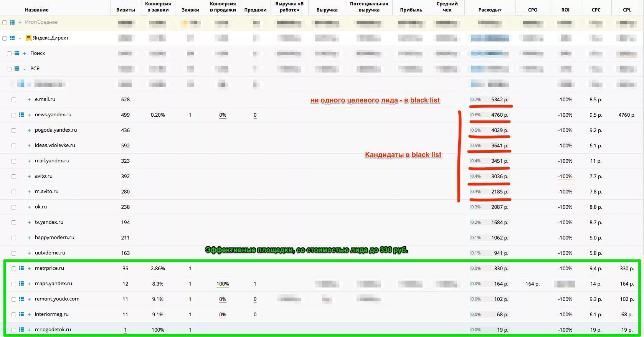This screenshot has height=337, width=644.
Task: Click the 2.86% conversion for metrprice.ru
Action: [158, 268]
